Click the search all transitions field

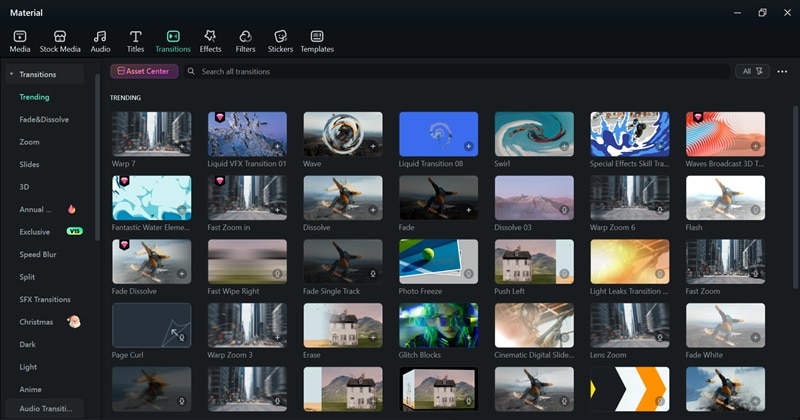[457, 71]
